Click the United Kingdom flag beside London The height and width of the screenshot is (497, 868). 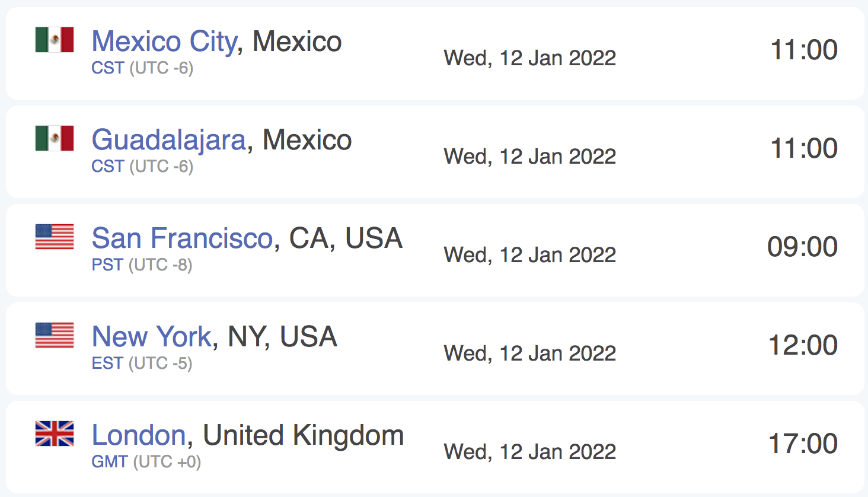tap(55, 434)
